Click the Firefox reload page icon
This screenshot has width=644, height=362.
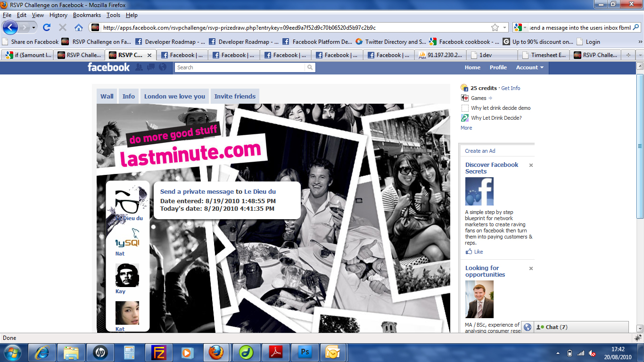[47, 27]
